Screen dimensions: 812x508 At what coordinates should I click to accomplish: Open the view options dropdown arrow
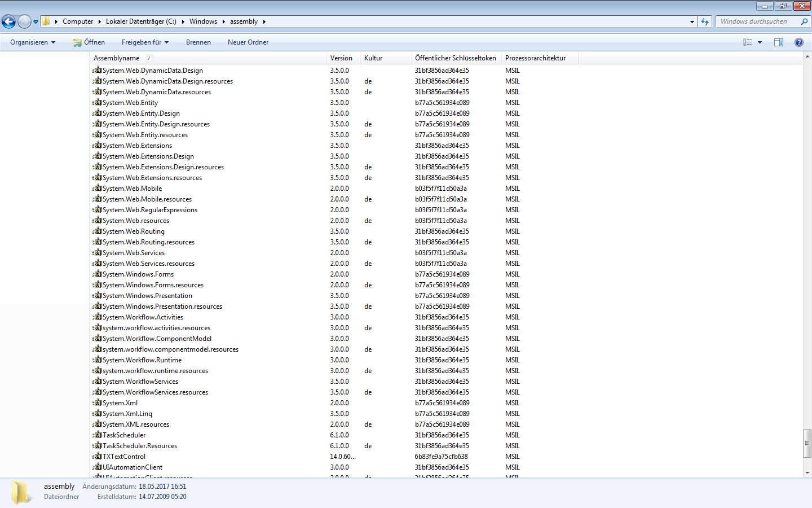coord(760,42)
